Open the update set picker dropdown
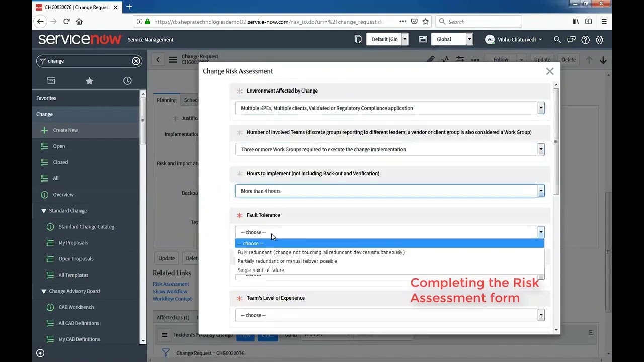644x362 pixels. [387, 39]
